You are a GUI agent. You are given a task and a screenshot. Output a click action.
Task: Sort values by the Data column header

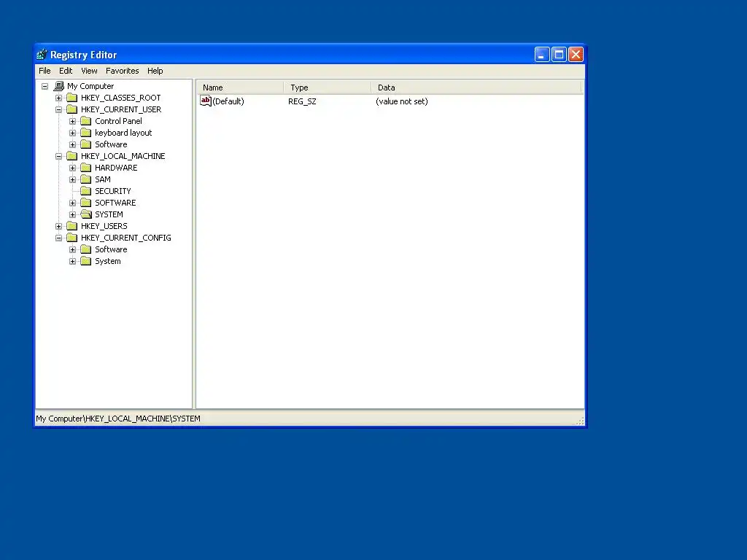[476, 87]
